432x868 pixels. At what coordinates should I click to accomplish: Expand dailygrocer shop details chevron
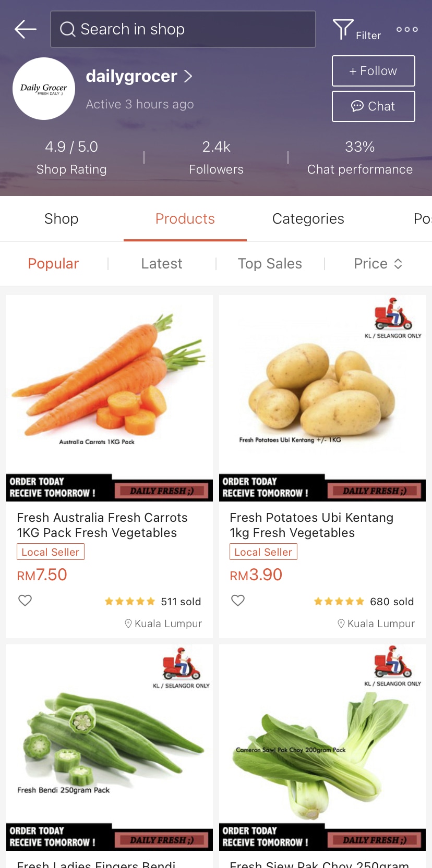pyautogui.click(x=188, y=77)
